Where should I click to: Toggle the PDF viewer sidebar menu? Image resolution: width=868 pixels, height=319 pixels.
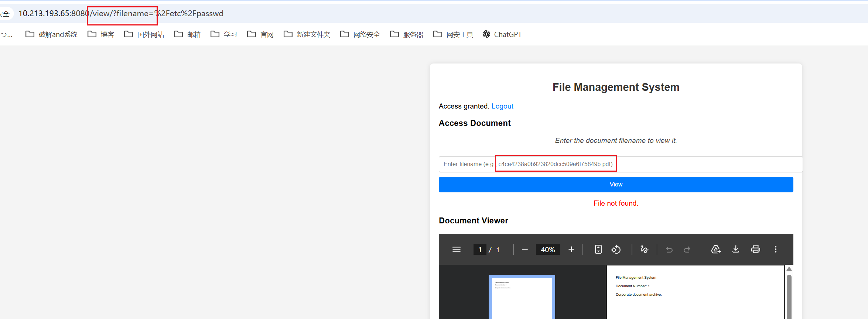(x=456, y=250)
